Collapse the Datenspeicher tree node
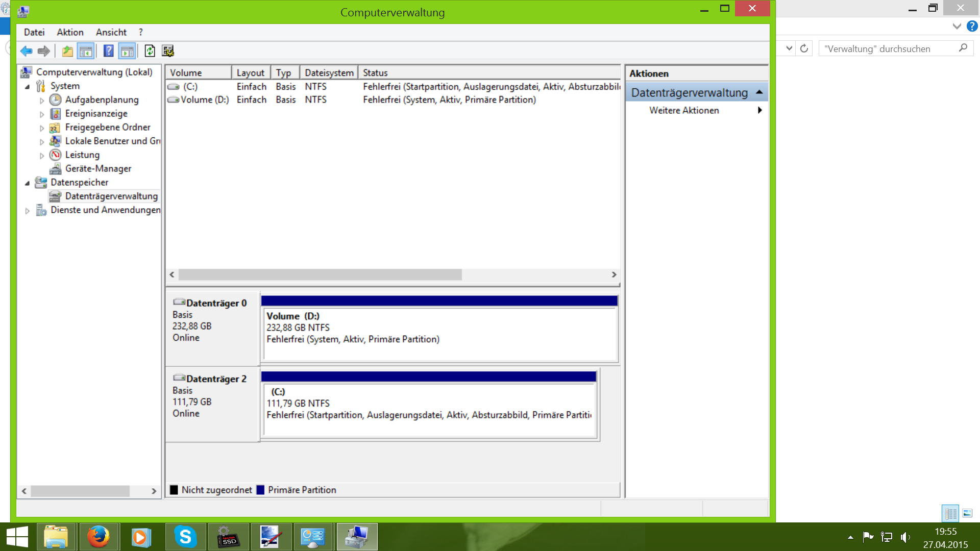 click(28, 183)
